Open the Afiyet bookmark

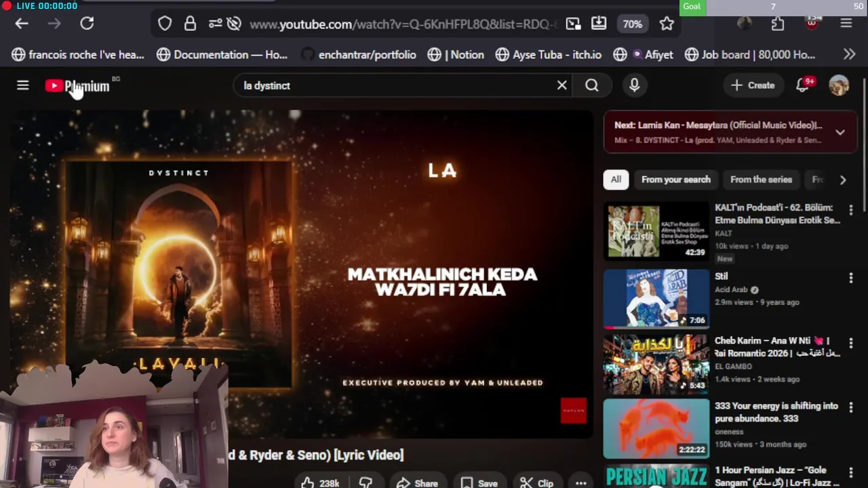[x=643, y=55]
